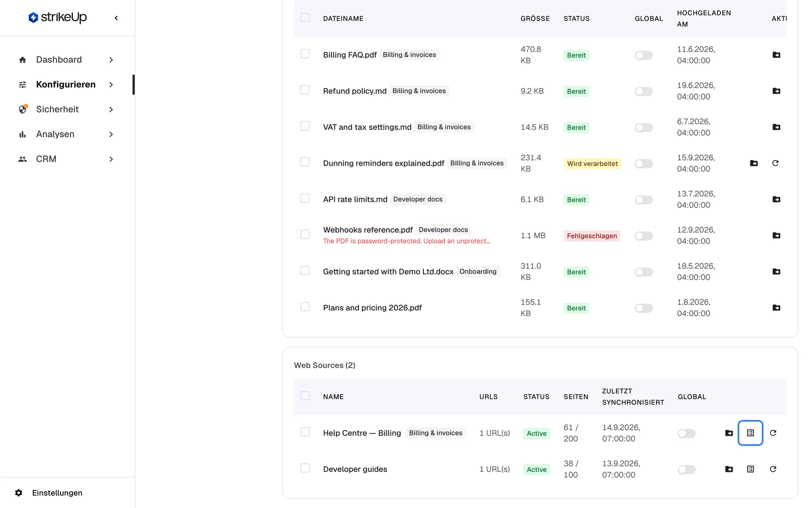Viewport: 812px width, 508px height.
Task: Resync the Developer guides web source
Action: pyautogui.click(x=773, y=469)
